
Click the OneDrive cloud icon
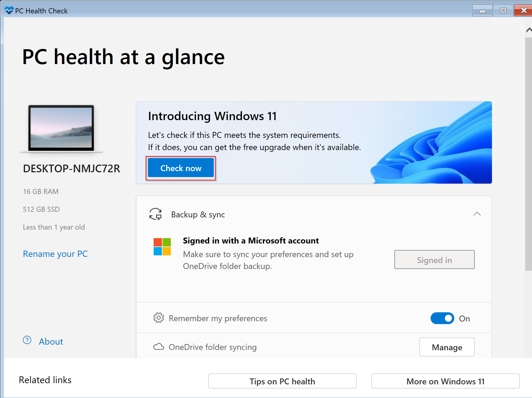coord(159,347)
